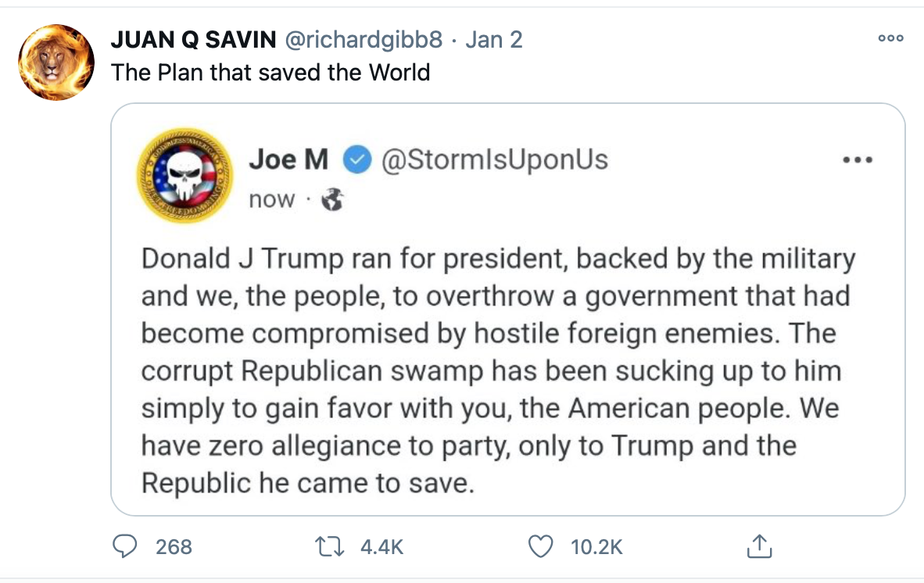The image size is (924, 583).
Task: Share the tweet using the upload arrow icon
Action: click(759, 546)
